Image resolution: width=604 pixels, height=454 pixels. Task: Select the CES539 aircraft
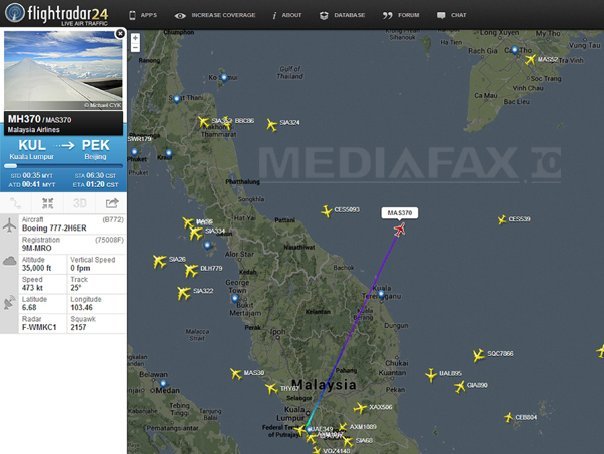pos(501,219)
